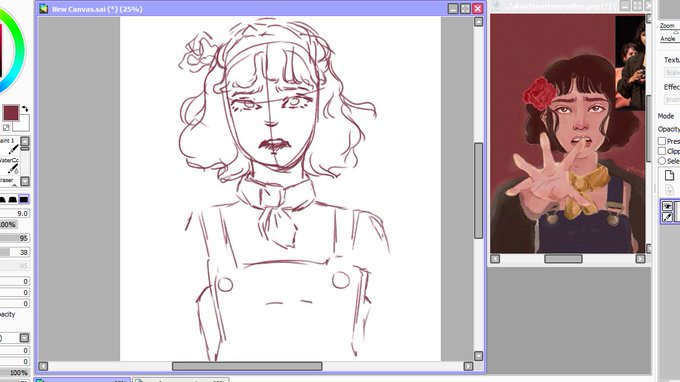Adjust the density slider showing 95
The width and height of the screenshot is (680, 382).
tap(15, 238)
